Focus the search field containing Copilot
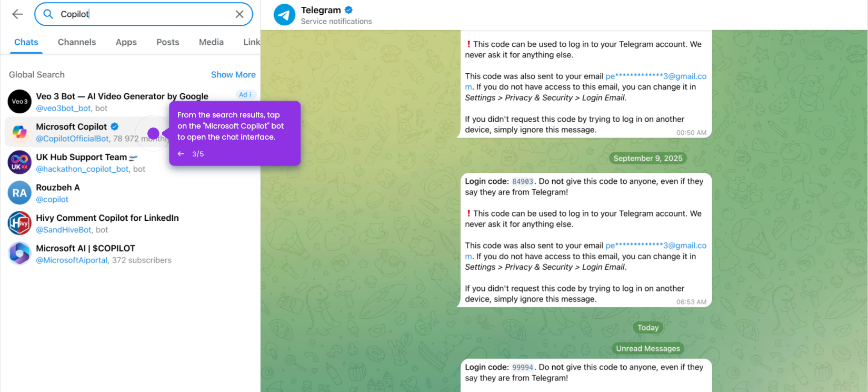Screen dimensions: 868x392 coord(144,14)
